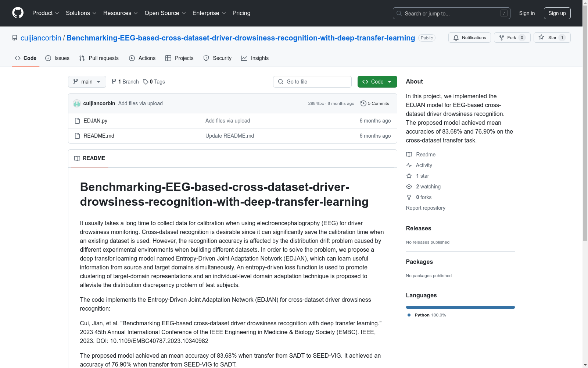Expand the Resources menu
The height and width of the screenshot is (368, 588).
(121, 13)
